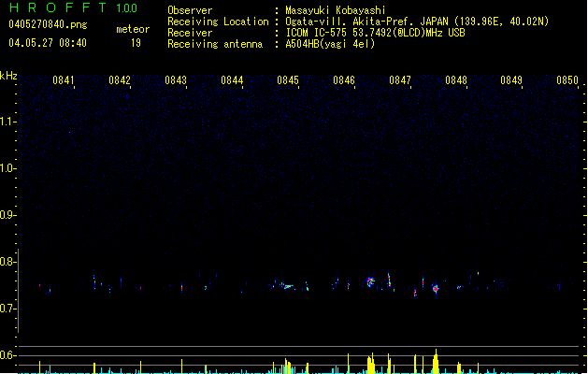Click the Receiver label in the header
This screenshot has width=588, height=374.
click(190, 33)
